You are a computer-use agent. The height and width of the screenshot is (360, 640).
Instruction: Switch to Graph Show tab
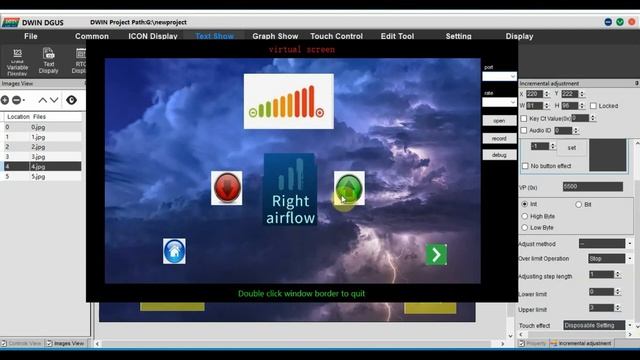275,36
